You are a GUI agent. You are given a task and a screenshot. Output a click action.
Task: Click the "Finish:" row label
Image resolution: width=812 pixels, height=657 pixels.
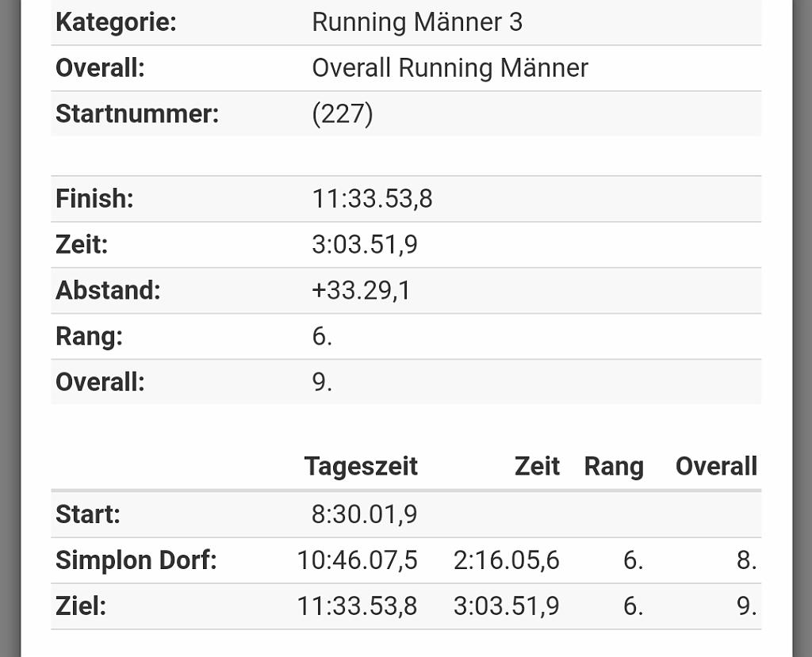94,199
